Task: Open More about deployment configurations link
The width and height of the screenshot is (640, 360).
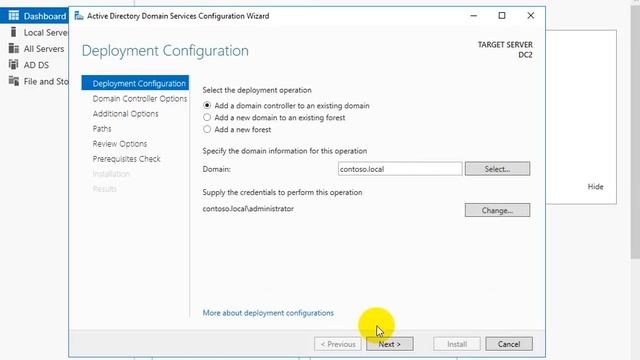Action: (x=268, y=313)
